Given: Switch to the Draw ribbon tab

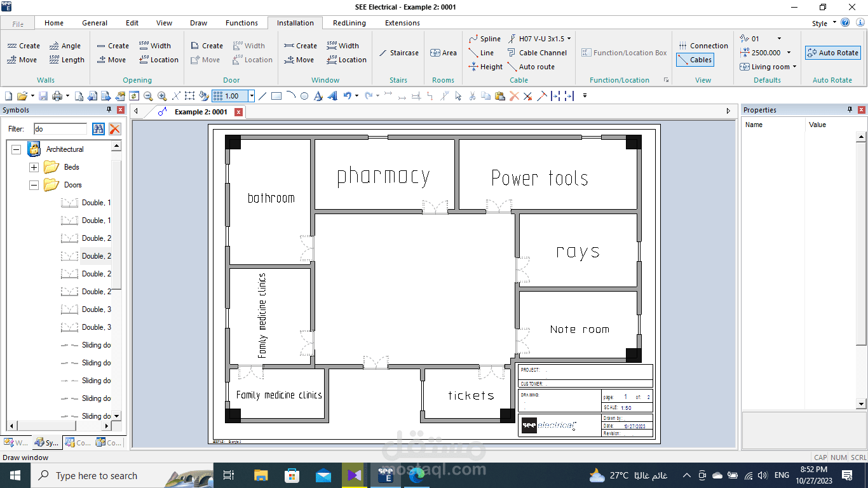Looking at the screenshot, I should click(199, 23).
